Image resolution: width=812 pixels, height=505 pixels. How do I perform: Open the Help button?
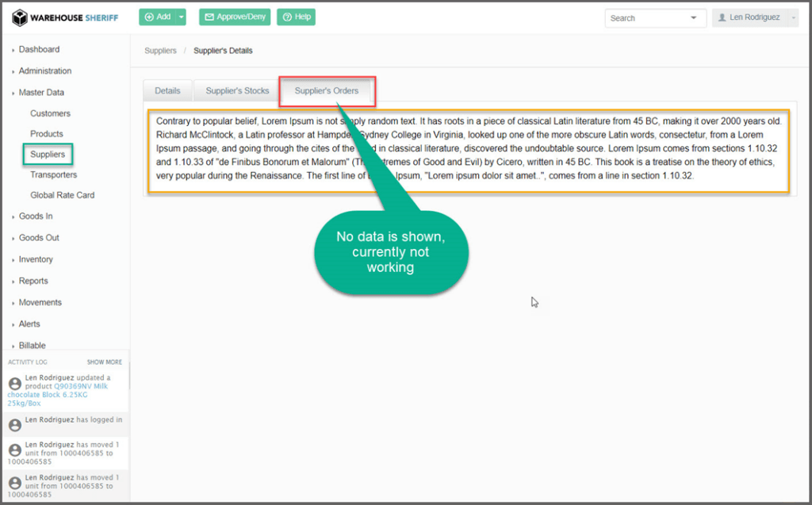click(296, 17)
